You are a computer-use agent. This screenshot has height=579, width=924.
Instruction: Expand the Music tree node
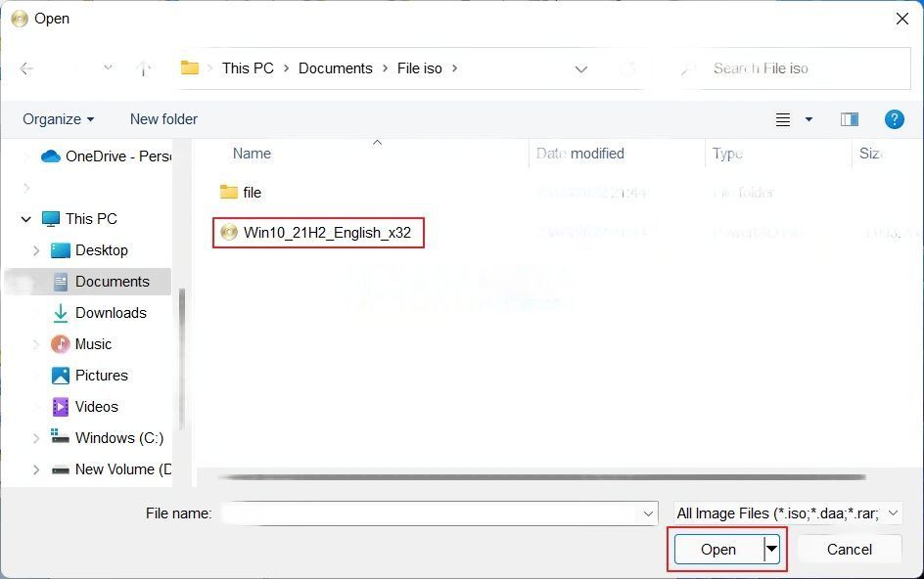[x=36, y=344]
